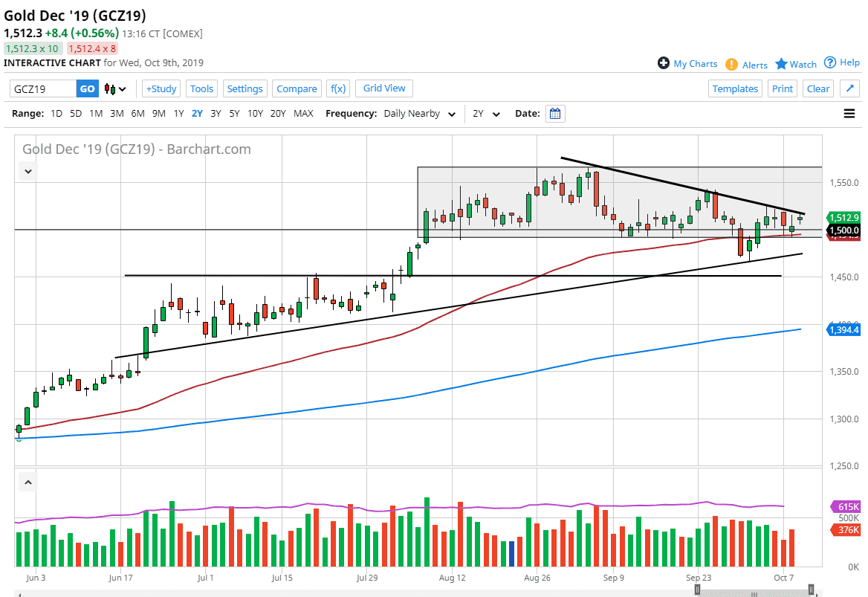The image size is (868, 597).
Task: Toggle the Grid View button
Action: 384,88
